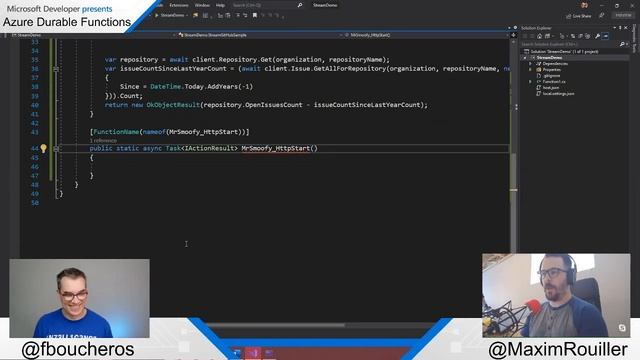The image size is (640, 360).
Task: Click the Pending Changes filter icon in Solution Explorer
Action: [562, 36]
